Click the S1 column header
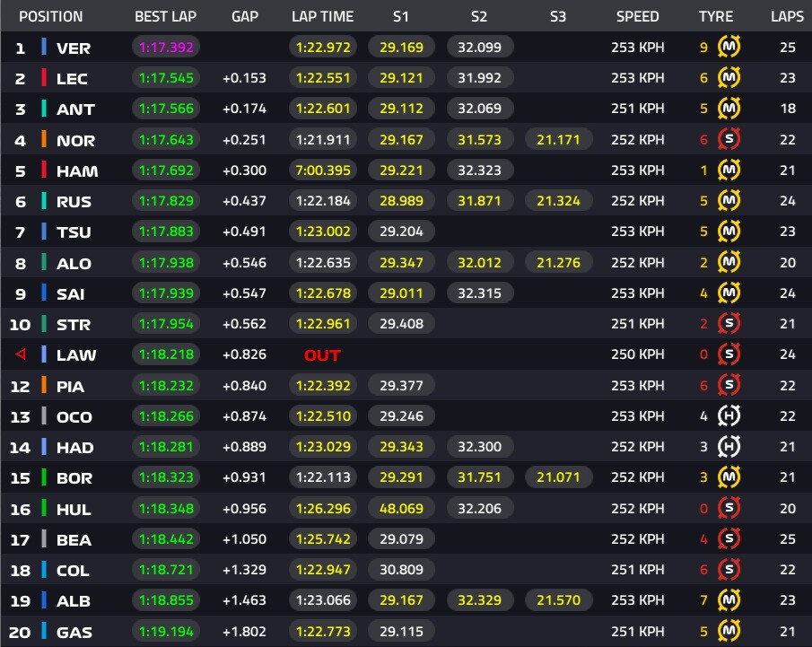Screen dimensions: 812x647 (x=401, y=16)
